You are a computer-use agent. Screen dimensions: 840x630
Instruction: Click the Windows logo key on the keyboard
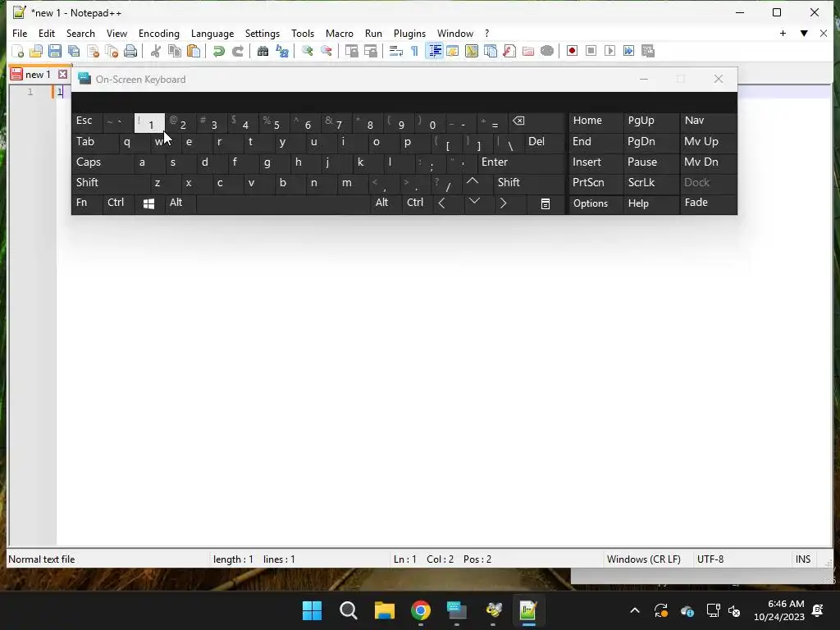[149, 203]
